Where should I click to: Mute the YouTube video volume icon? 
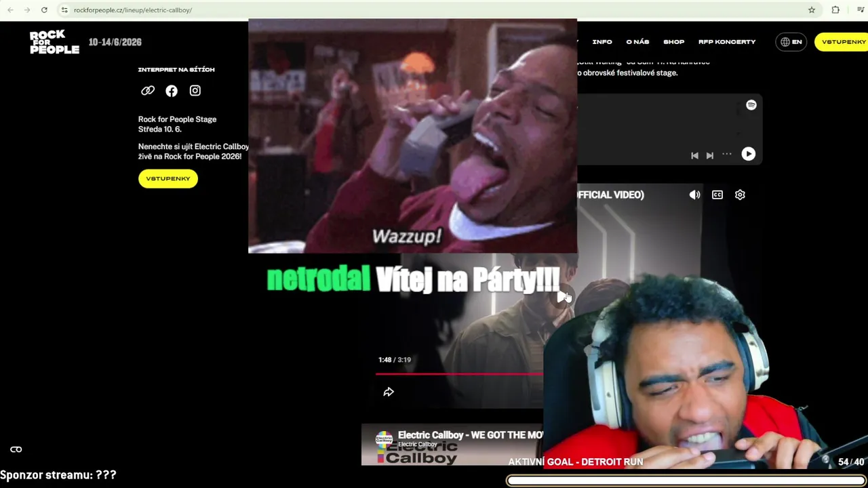tap(695, 195)
